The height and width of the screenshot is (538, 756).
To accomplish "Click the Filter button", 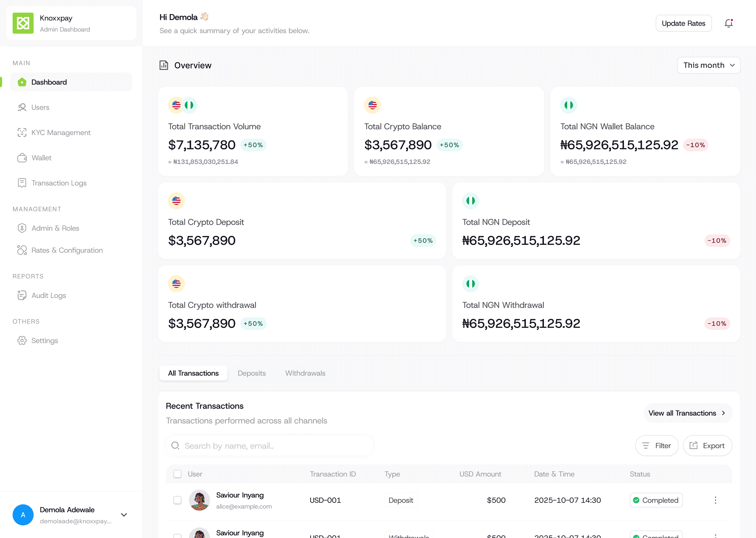I will 657,446.
